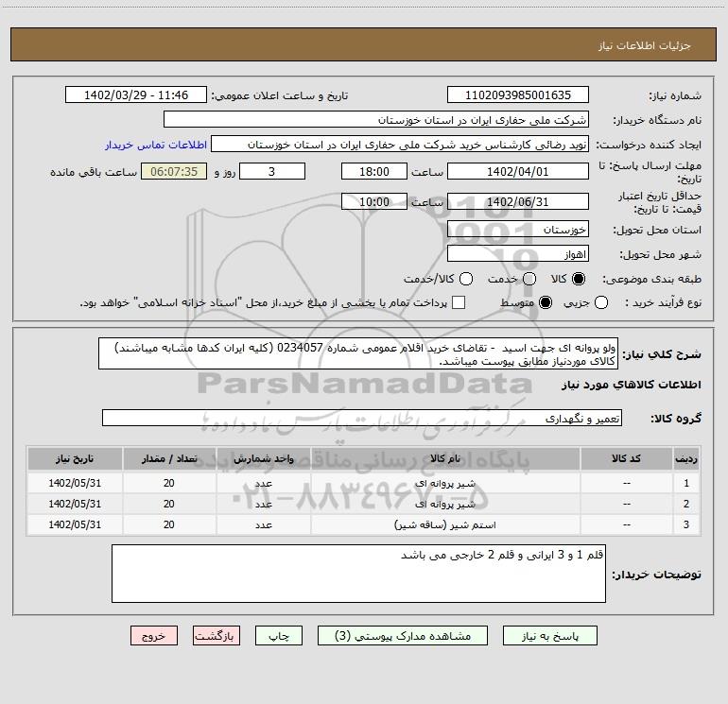Choose the جزیی purchase type radio

click(602, 302)
